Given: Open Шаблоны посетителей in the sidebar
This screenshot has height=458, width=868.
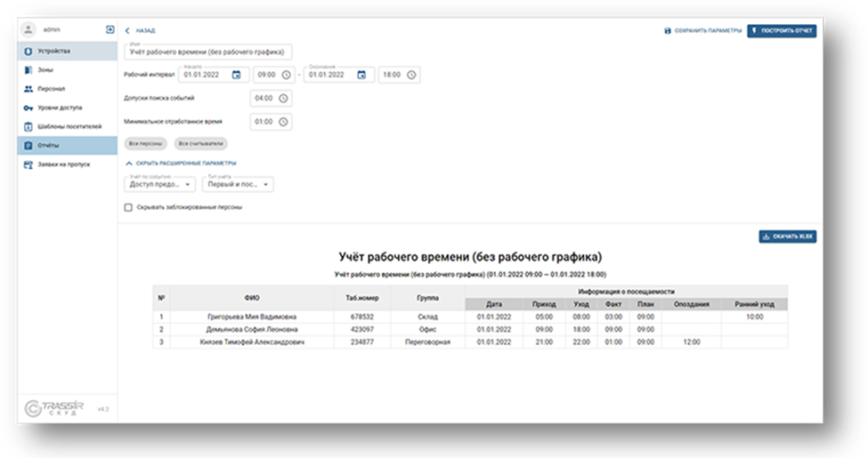Looking at the screenshot, I should pos(68,126).
